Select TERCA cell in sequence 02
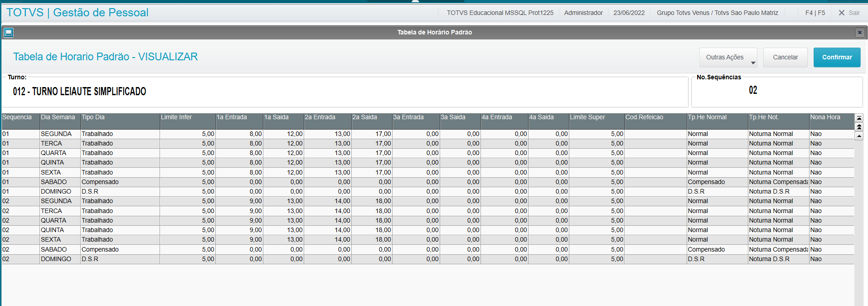 [x=60, y=211]
